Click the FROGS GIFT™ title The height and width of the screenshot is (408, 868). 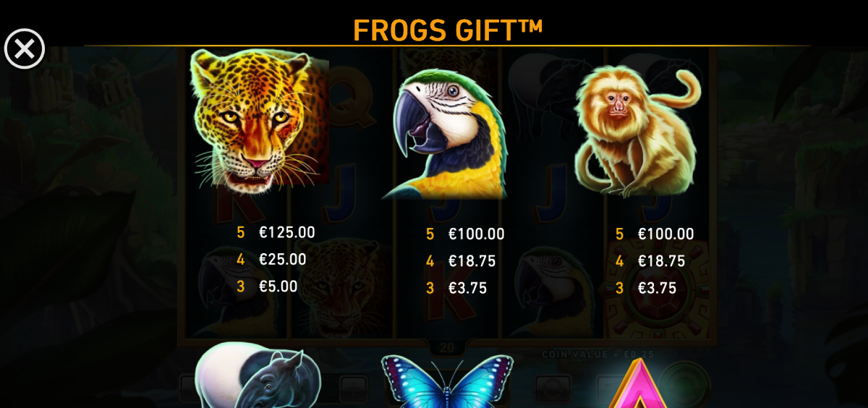pyautogui.click(x=448, y=29)
